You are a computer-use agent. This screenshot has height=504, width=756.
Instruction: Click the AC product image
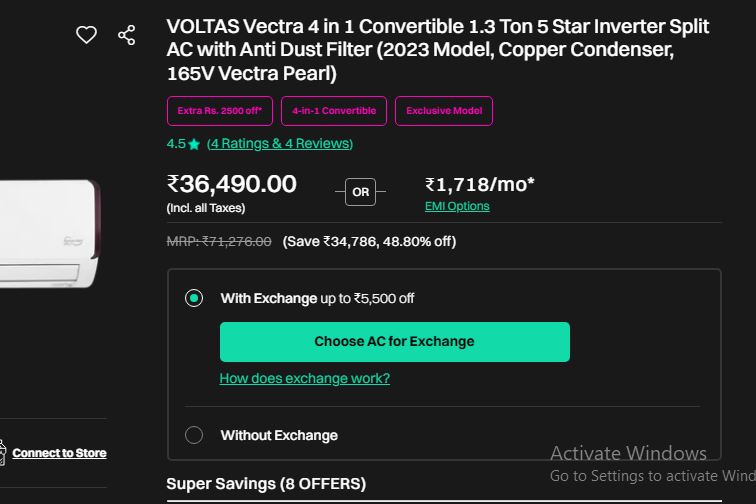(50, 234)
